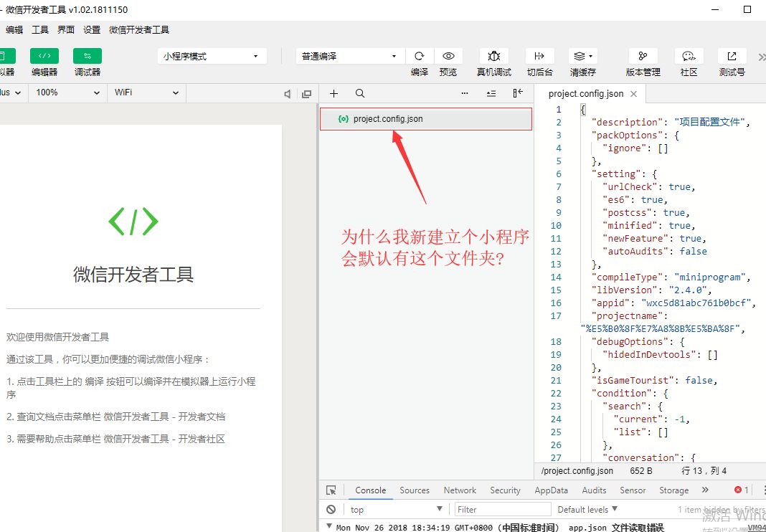Image resolution: width=766 pixels, height=532 pixels.
Task: Collapse the file tree panel icon
Action: point(518,92)
